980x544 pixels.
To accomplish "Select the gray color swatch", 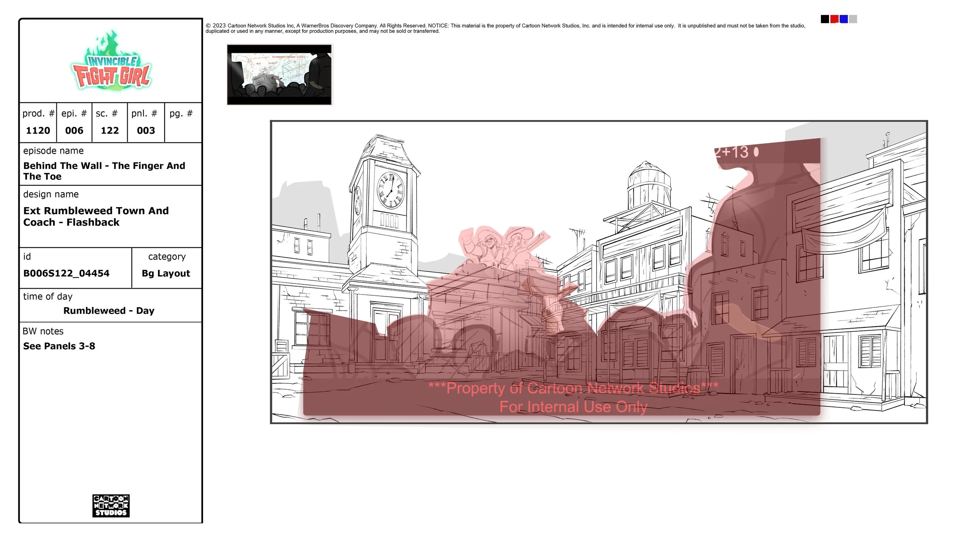I will 853,19.
